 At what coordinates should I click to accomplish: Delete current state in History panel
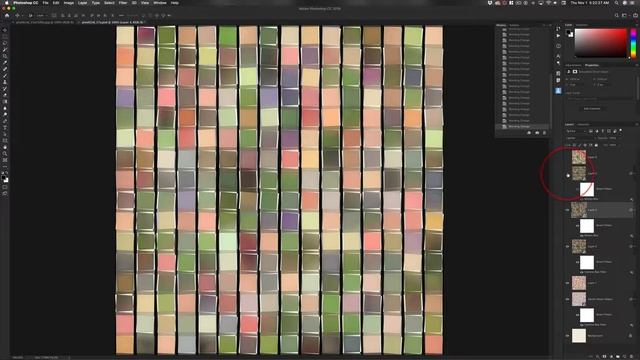tap(544, 133)
